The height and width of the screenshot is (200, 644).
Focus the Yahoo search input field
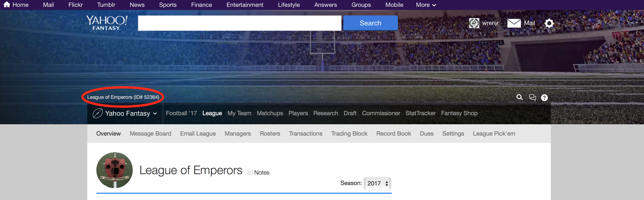point(240,23)
